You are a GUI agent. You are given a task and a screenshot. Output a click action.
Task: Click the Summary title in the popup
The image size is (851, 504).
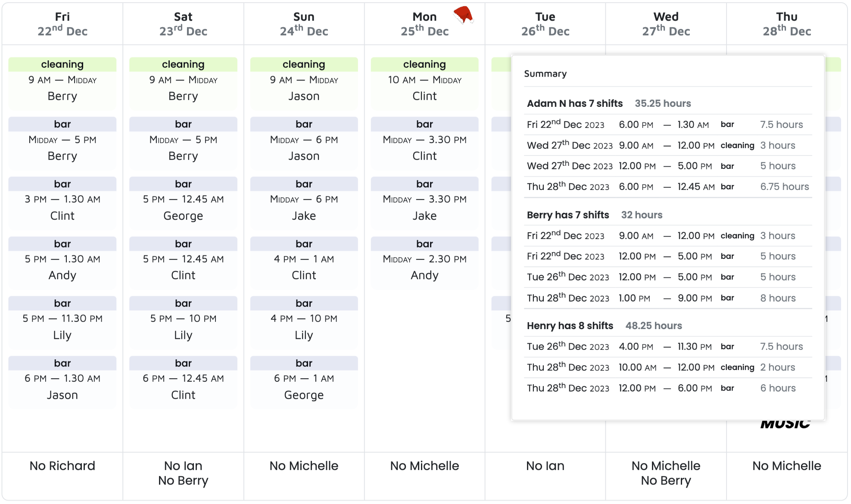545,74
